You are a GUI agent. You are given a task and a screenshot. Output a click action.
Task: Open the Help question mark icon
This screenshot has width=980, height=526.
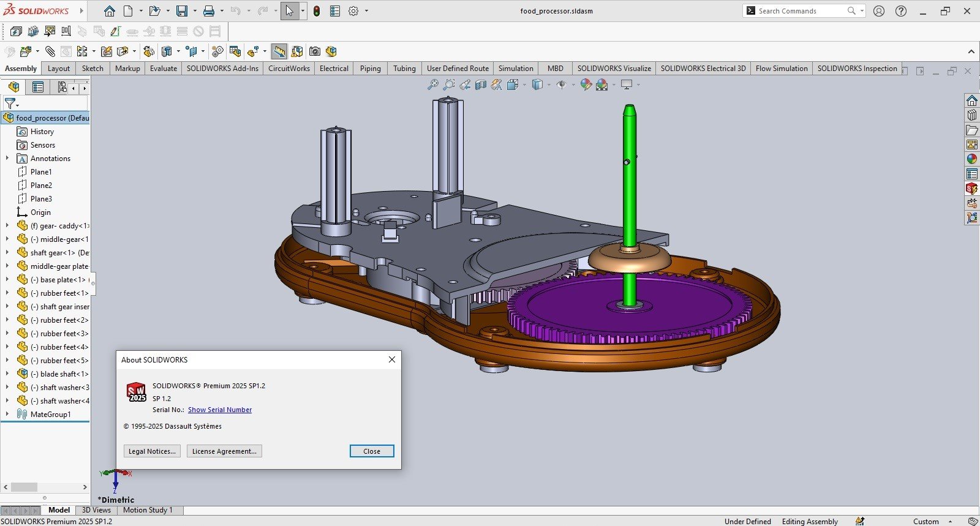pos(901,11)
